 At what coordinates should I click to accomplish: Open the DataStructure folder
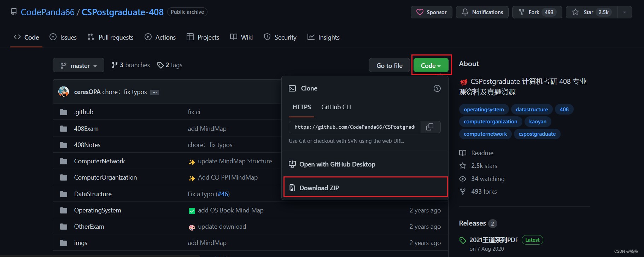(x=93, y=194)
